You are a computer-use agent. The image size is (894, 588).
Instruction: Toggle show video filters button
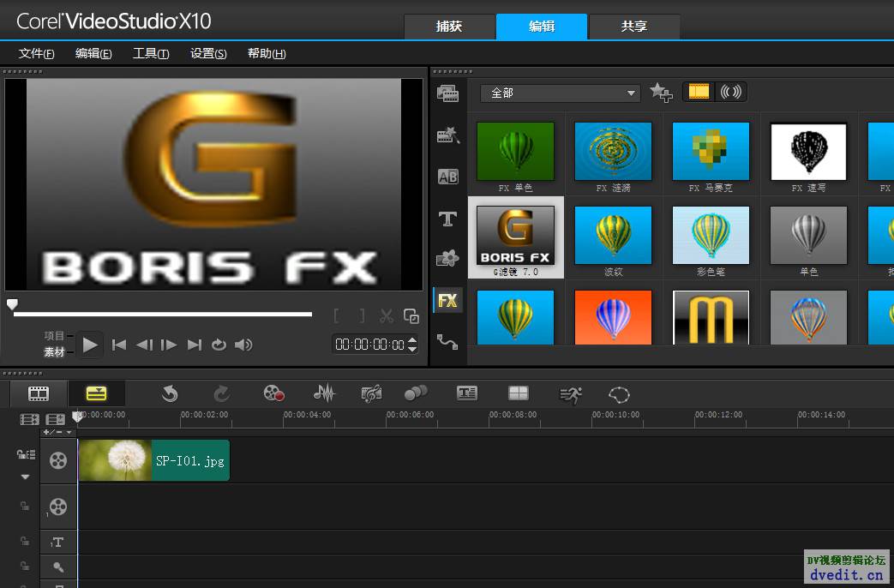click(699, 92)
